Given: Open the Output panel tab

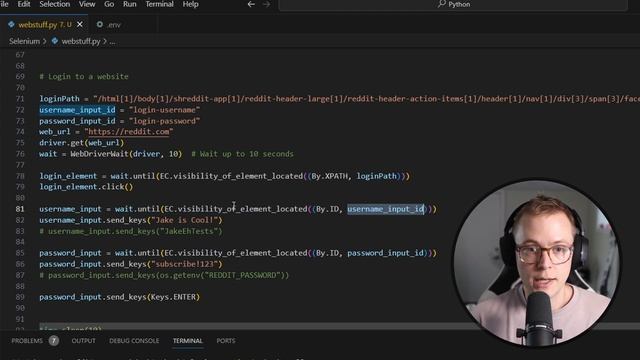Looking at the screenshot, I should point(83,340).
